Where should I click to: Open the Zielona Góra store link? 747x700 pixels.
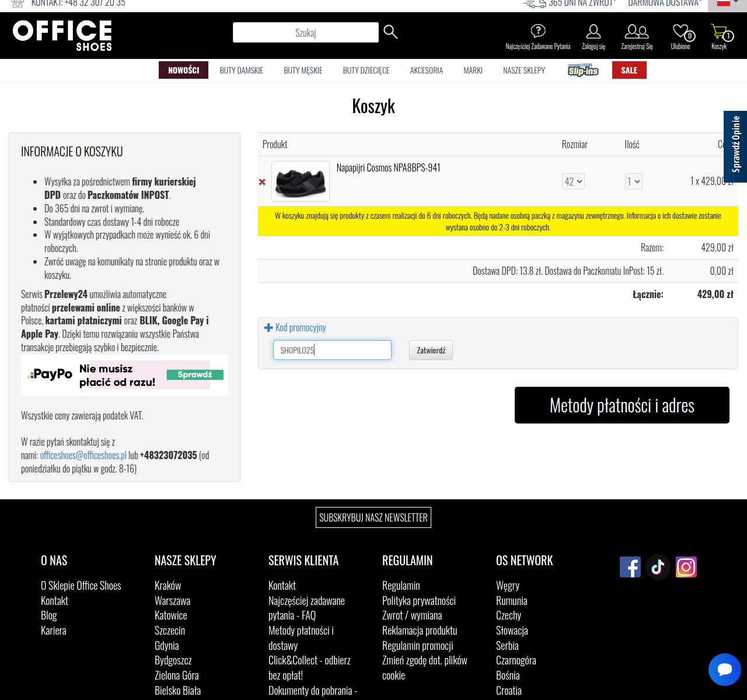click(x=177, y=675)
